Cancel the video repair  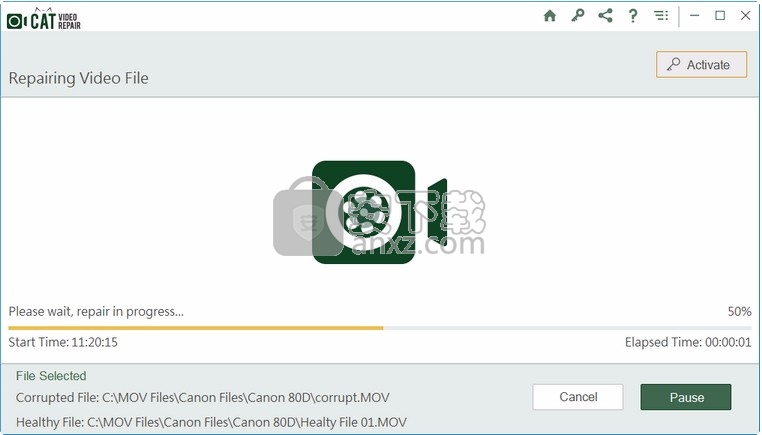[x=578, y=397]
